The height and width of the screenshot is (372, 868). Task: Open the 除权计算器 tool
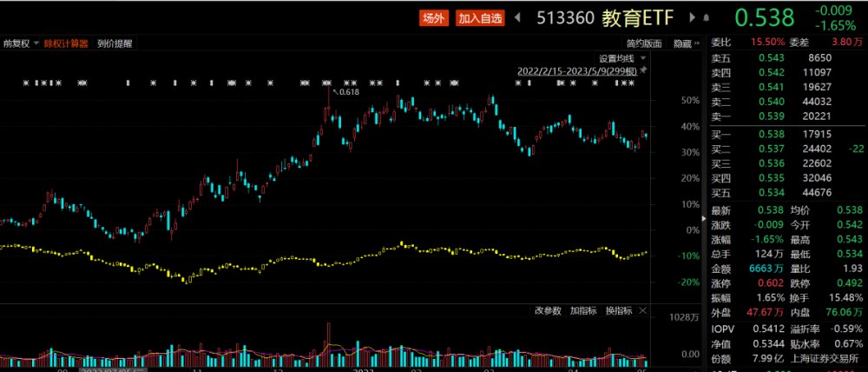(x=66, y=43)
